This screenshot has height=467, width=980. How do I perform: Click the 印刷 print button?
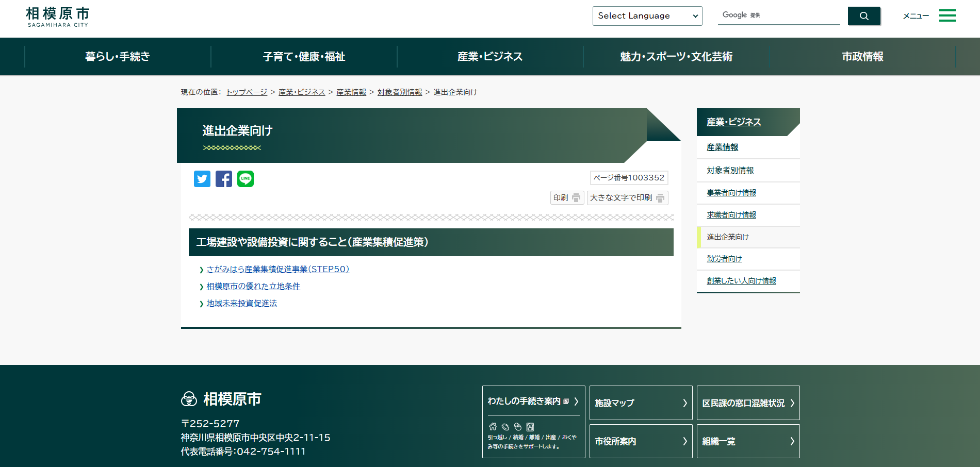tap(567, 198)
